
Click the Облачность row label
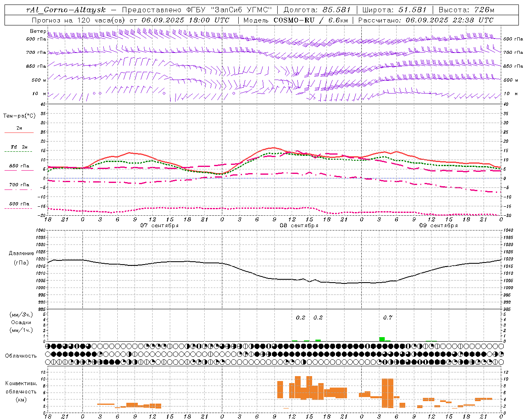(21, 356)
